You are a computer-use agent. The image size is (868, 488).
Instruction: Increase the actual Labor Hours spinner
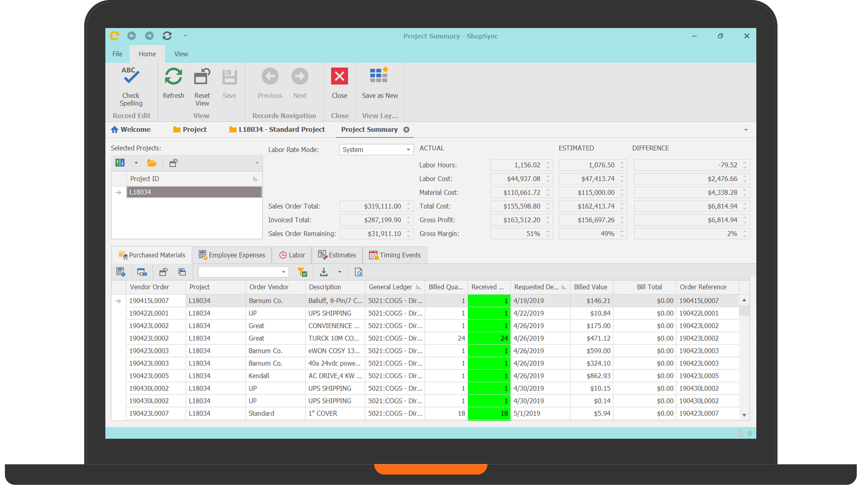(548, 163)
